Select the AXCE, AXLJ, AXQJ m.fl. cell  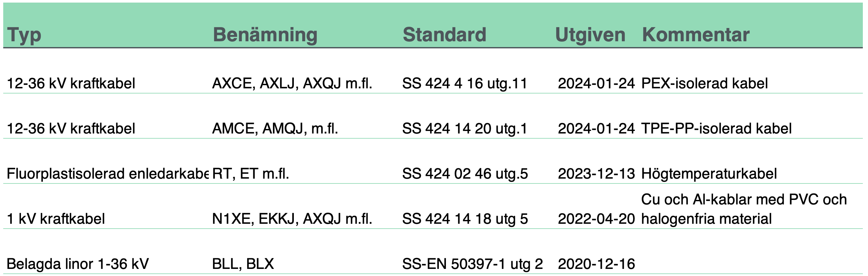click(x=292, y=83)
